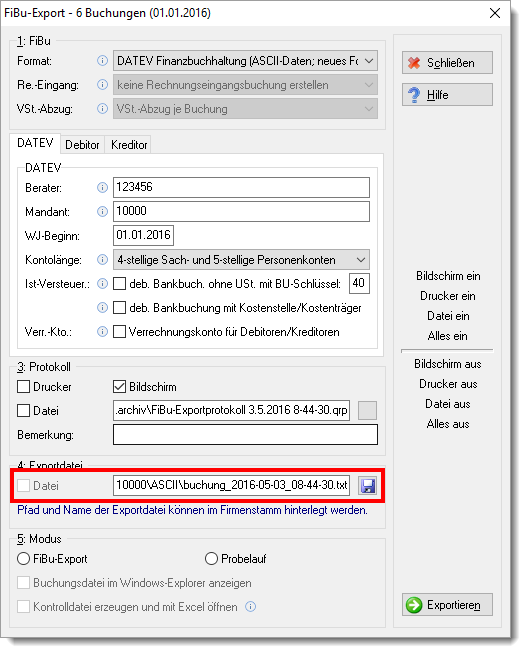Click the info icon beside Berater

pyautogui.click(x=102, y=188)
